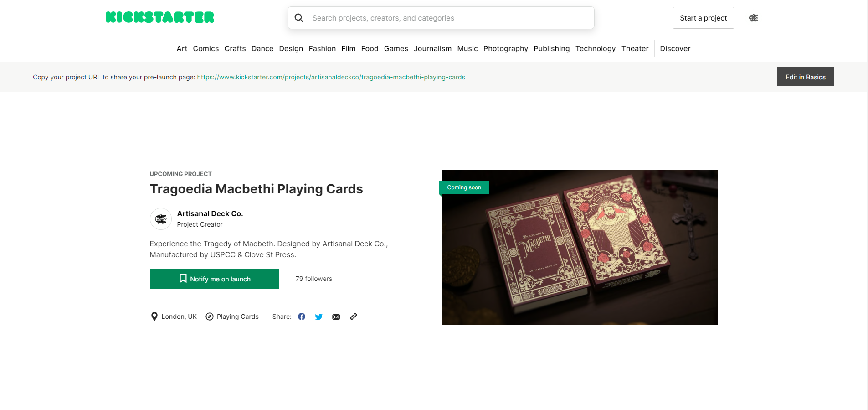Share project via email icon

tap(336, 317)
